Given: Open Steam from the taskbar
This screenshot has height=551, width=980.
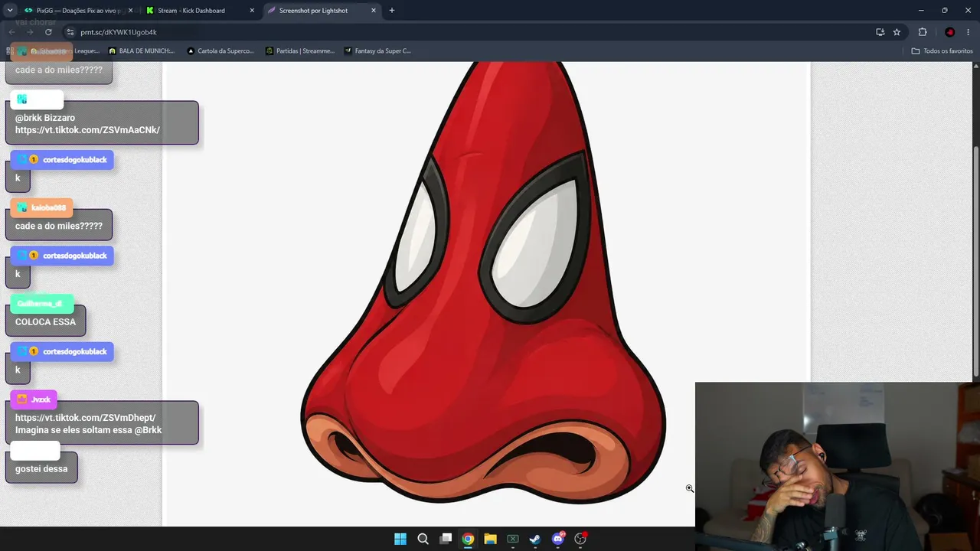Looking at the screenshot, I should (x=535, y=539).
